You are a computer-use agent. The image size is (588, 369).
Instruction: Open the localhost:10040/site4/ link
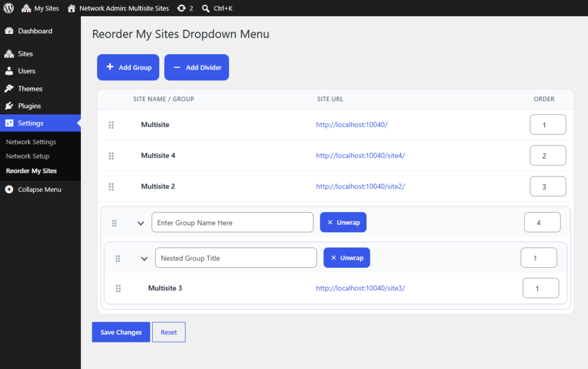361,155
